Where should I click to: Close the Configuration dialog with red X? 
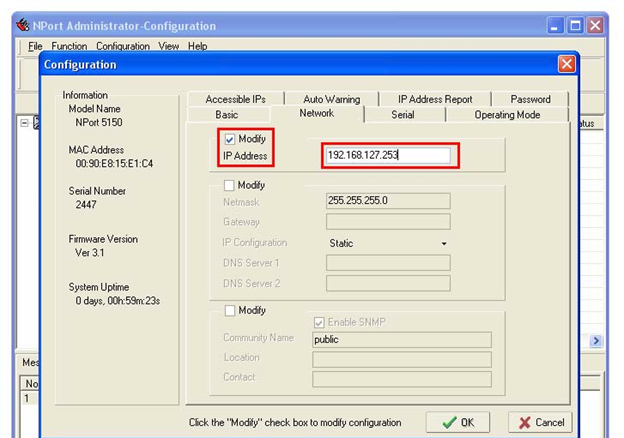coord(567,64)
